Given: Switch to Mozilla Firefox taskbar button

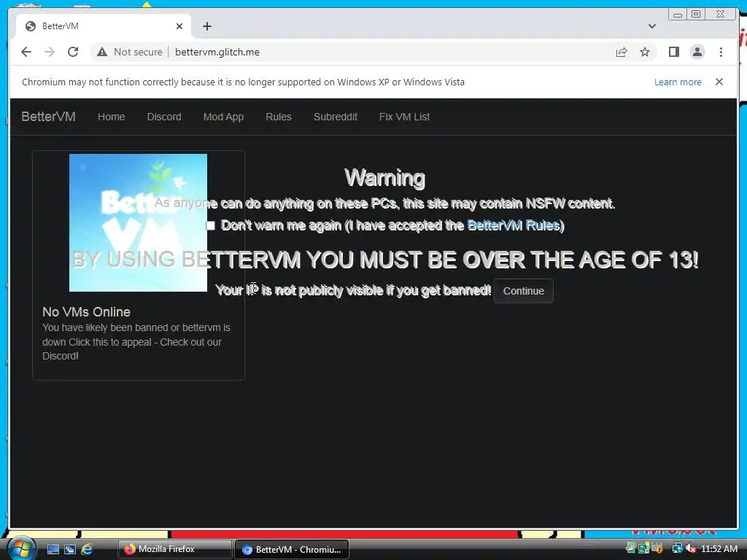Looking at the screenshot, I should 175,549.
